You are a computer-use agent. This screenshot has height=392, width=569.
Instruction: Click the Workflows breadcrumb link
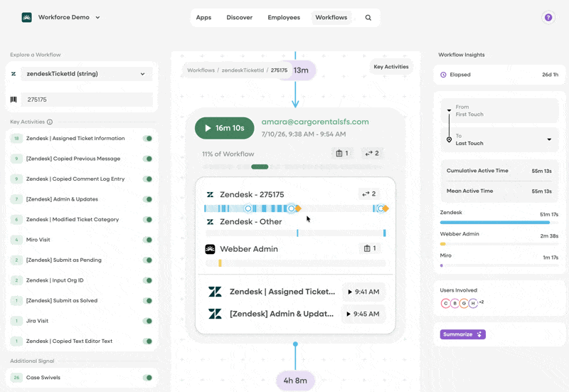pos(201,70)
